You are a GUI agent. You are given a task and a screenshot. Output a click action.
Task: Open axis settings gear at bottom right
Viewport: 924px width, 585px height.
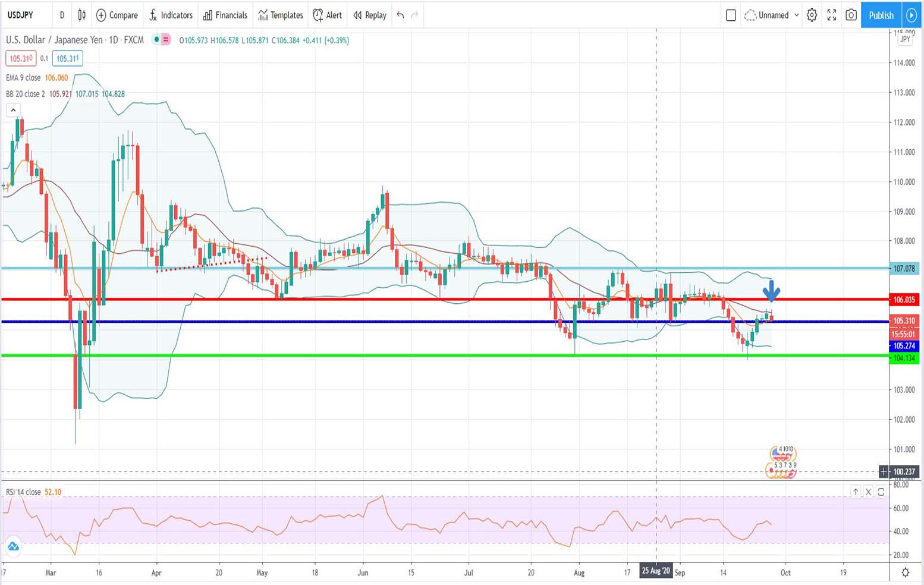pos(905,573)
